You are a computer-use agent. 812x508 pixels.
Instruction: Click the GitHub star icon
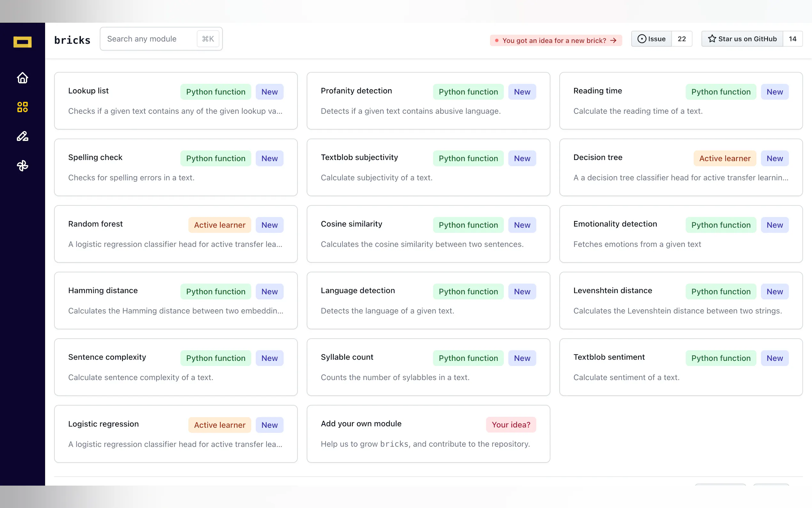pyautogui.click(x=712, y=39)
